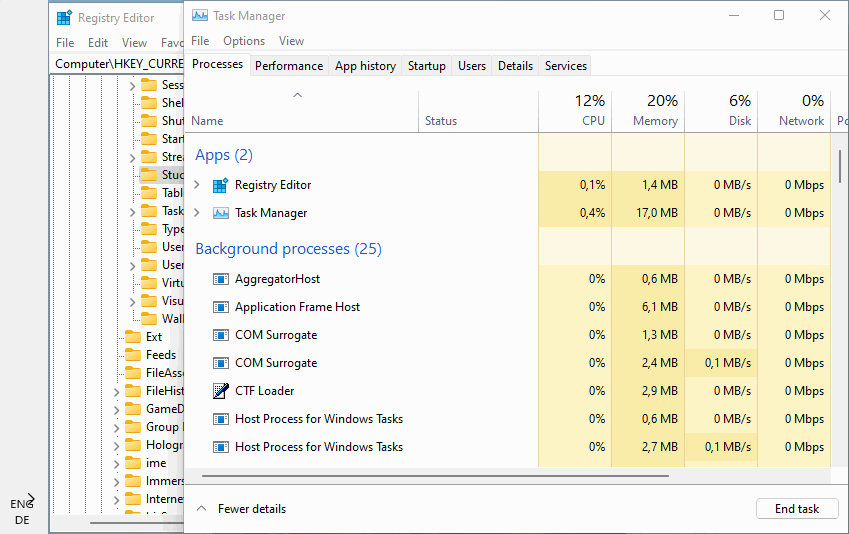Screen dimensions: 849x534
Task: Click the Task Manager title bar icon
Action: (x=199, y=16)
